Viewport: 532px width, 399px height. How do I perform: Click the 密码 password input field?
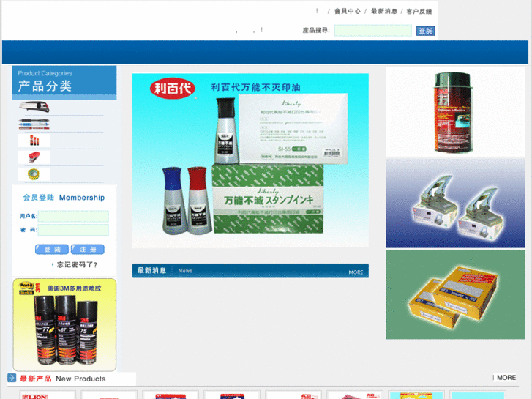pyautogui.click(x=73, y=230)
